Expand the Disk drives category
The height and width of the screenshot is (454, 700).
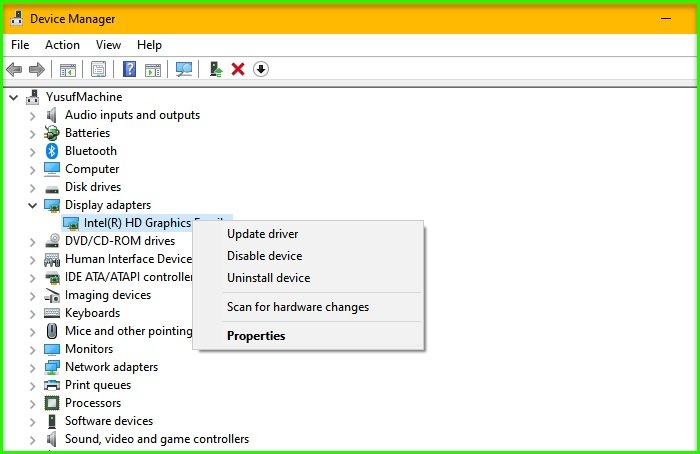(x=33, y=187)
